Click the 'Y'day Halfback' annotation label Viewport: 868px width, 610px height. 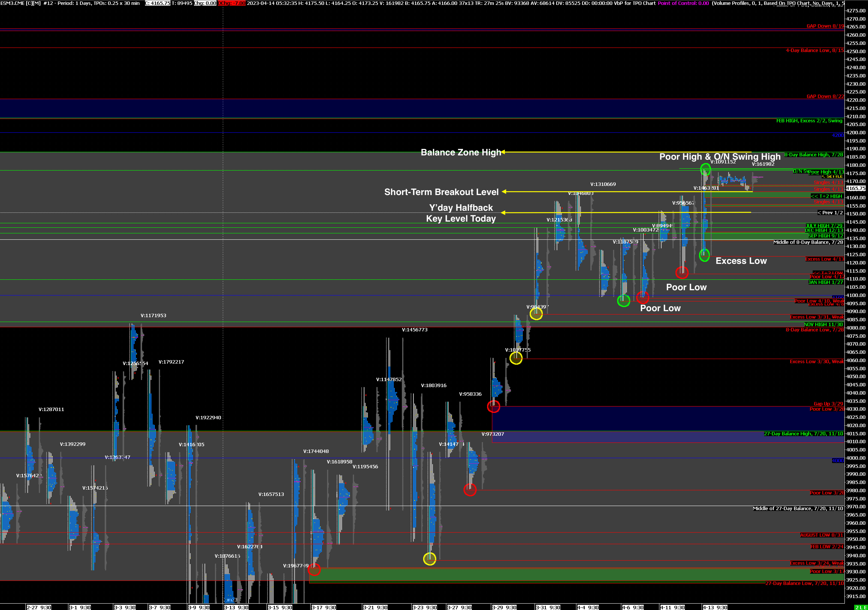461,208
